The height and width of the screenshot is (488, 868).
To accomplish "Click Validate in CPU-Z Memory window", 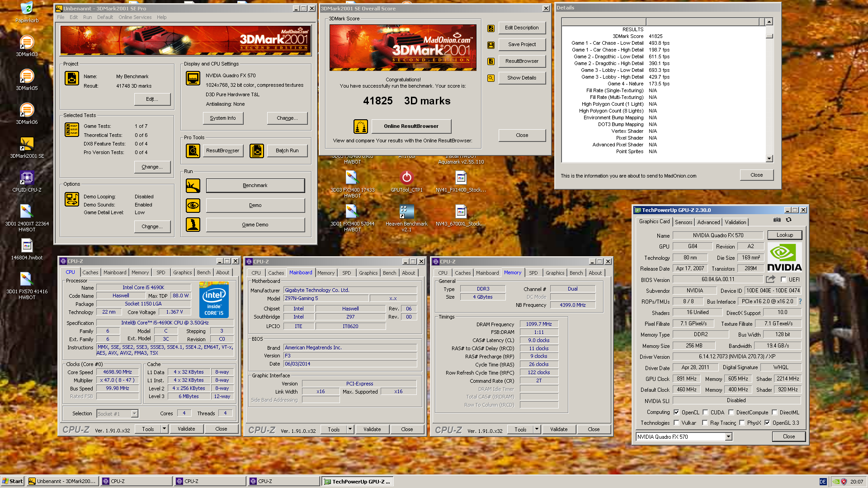I will click(x=559, y=429).
